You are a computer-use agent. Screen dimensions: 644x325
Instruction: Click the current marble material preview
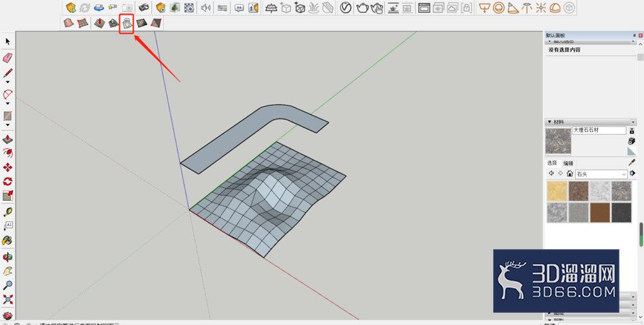(558, 141)
